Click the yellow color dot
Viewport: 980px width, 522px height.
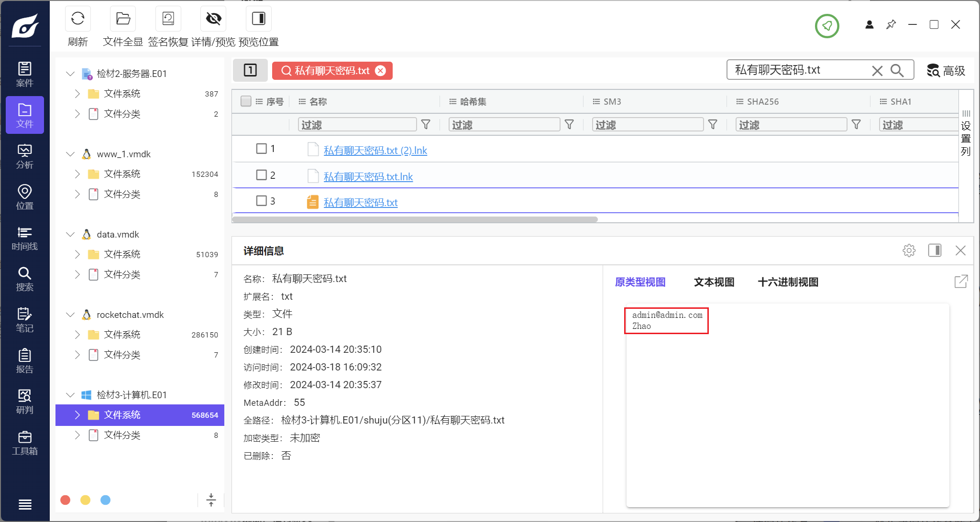pyautogui.click(x=86, y=500)
